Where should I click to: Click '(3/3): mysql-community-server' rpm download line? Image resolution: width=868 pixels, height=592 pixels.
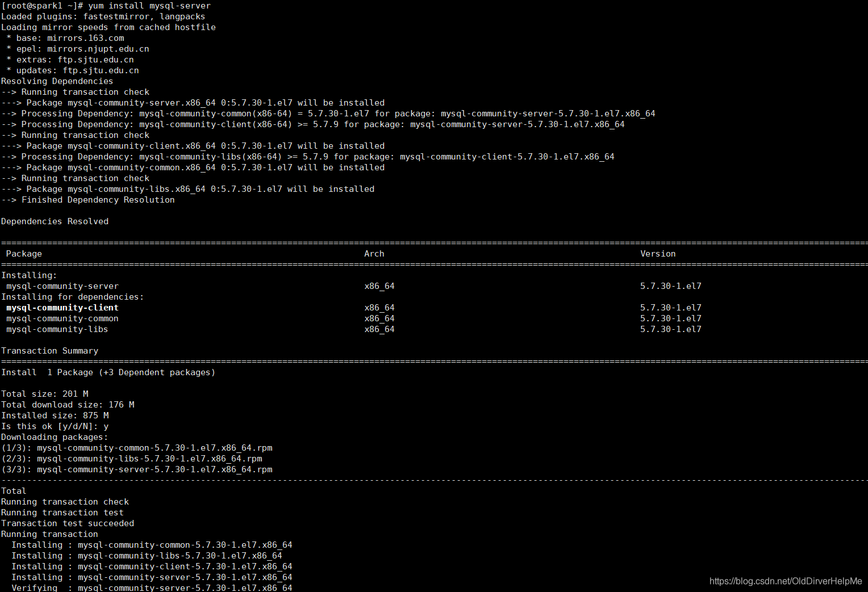(x=137, y=469)
